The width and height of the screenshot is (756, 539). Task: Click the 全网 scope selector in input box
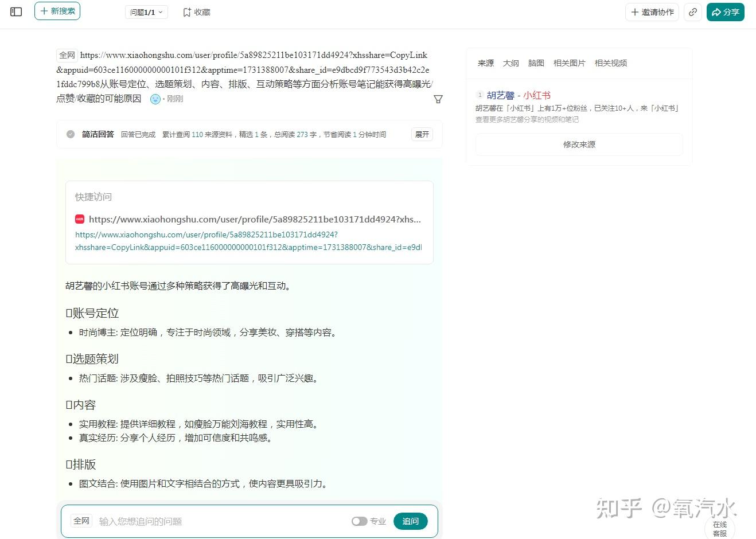[x=81, y=521]
